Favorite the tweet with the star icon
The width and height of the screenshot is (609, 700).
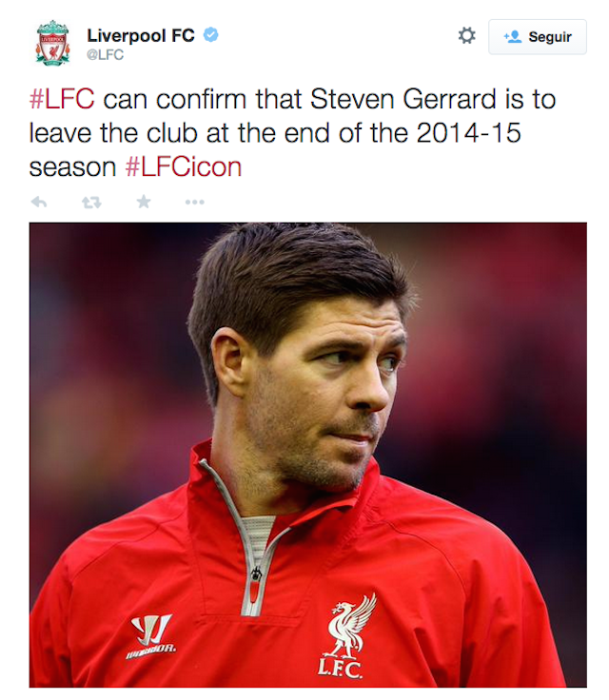point(144,203)
